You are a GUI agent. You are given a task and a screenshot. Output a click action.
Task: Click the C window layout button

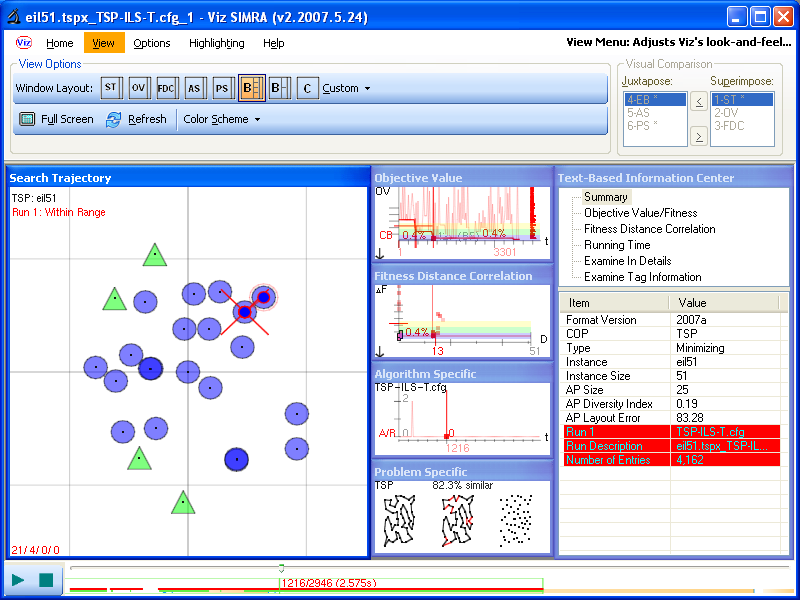307,88
